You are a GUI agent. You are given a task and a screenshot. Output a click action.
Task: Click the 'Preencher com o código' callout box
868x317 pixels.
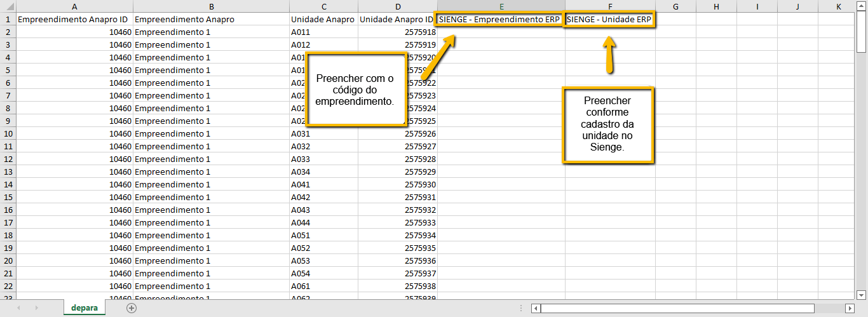click(x=355, y=90)
